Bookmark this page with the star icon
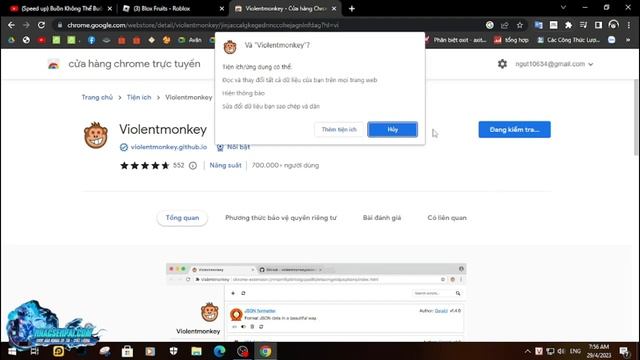640x360 pixels. click(520, 25)
